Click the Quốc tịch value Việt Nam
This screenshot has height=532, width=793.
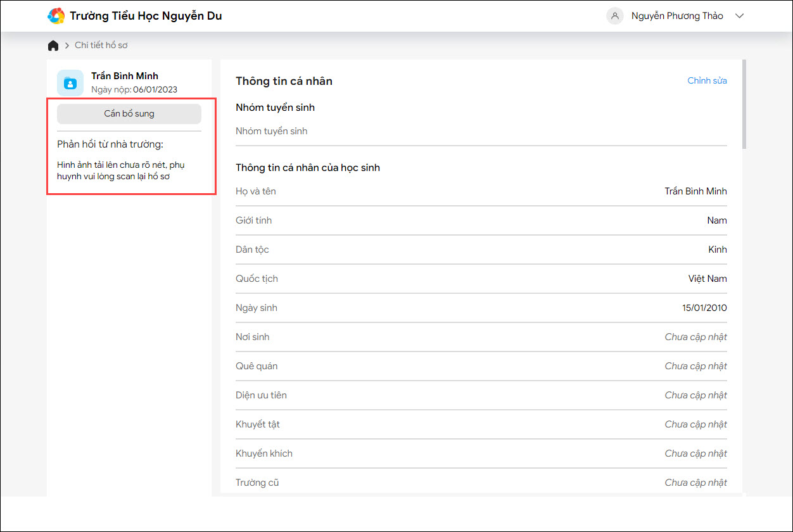point(707,279)
